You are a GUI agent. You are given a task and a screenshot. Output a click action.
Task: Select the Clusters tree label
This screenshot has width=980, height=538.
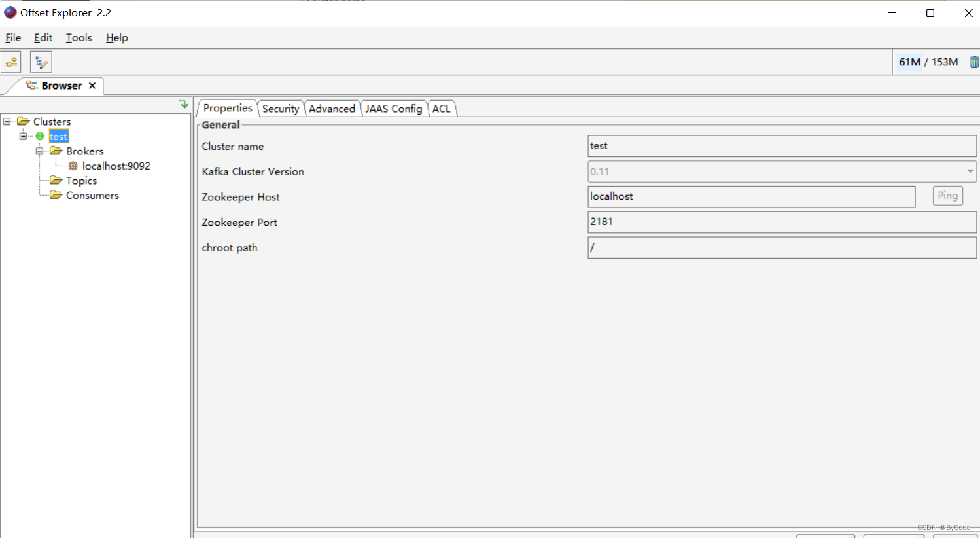(52, 122)
